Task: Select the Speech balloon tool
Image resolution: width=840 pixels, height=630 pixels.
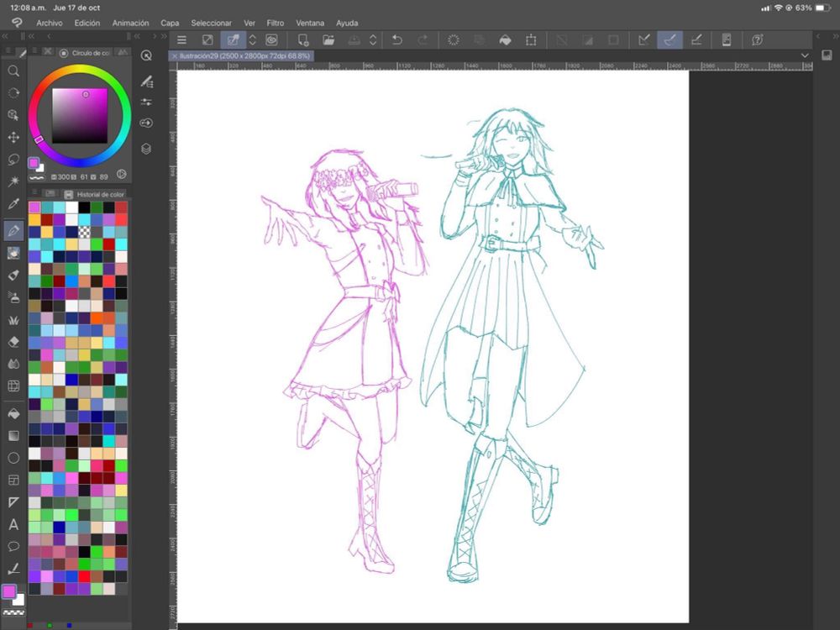Action: pyautogui.click(x=13, y=546)
